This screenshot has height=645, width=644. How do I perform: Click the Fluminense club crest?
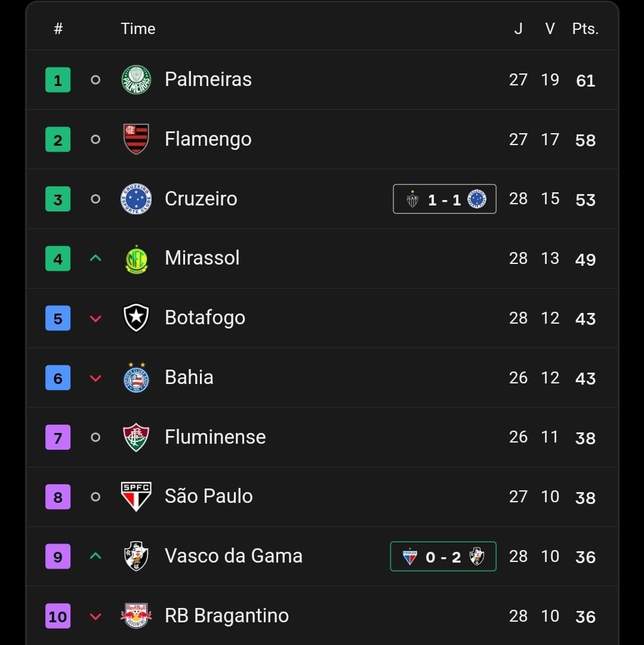point(136,437)
